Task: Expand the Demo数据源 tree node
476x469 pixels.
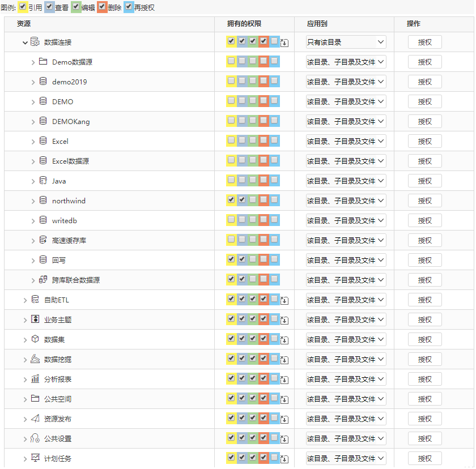Action: 33,62
